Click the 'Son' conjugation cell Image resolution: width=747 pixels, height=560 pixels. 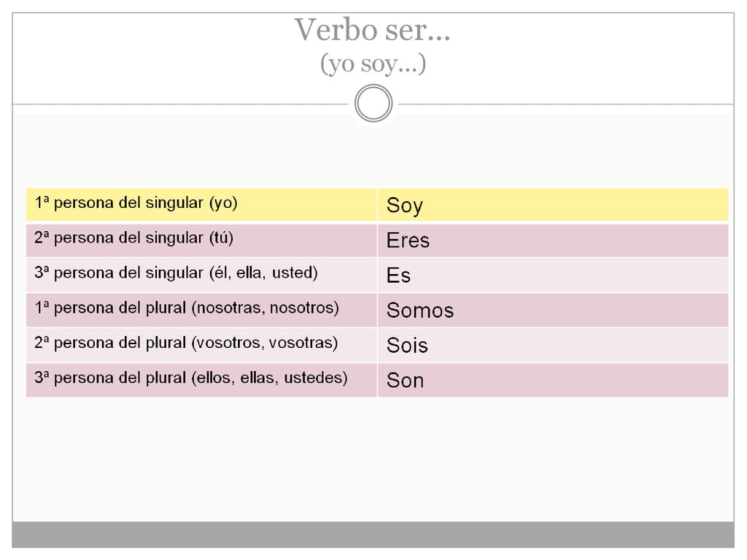point(553,380)
